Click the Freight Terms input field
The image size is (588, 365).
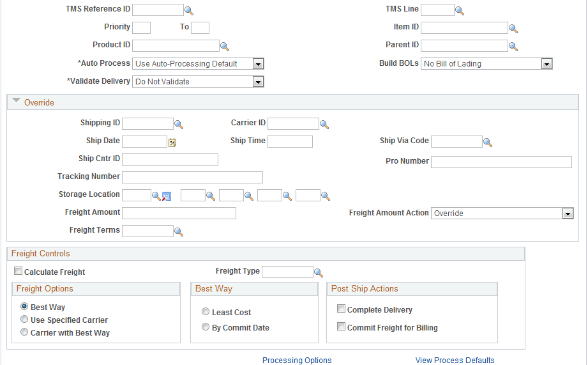pos(147,231)
